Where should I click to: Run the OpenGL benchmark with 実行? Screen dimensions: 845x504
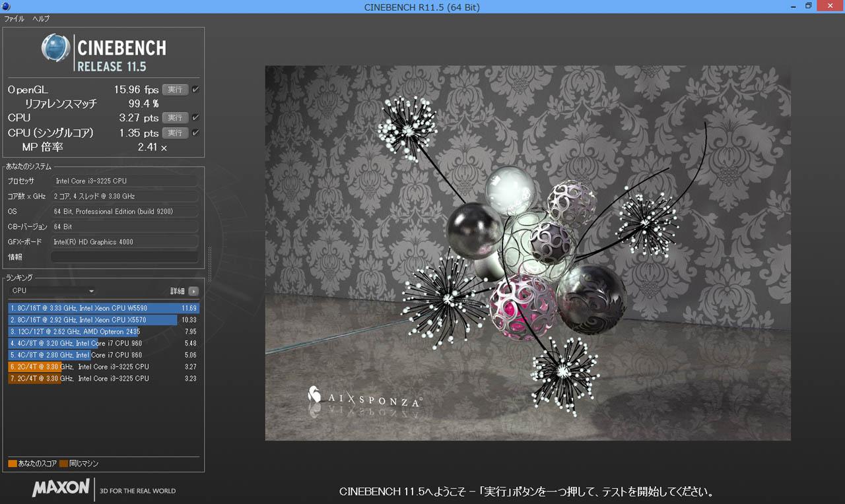175,90
